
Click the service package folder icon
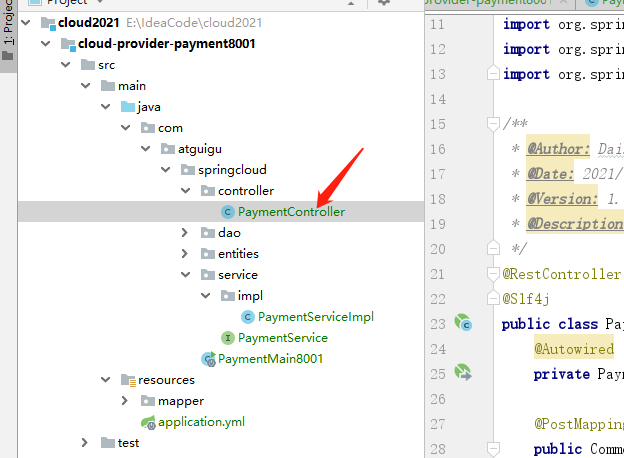208,275
